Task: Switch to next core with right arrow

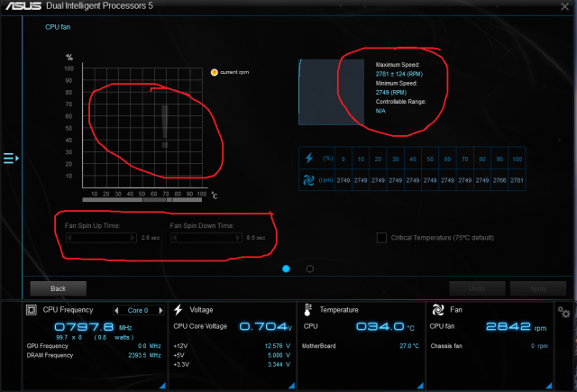Action: (160, 310)
